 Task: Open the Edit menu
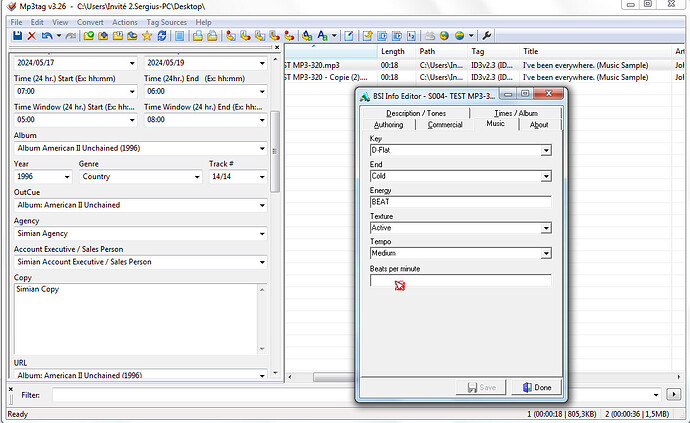37,22
